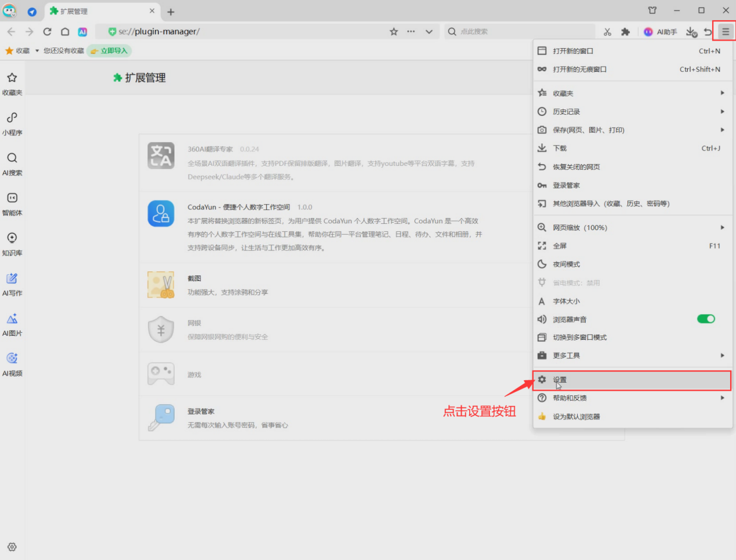This screenshot has height=560, width=736.
Task: Click the 立即导入 button in bookmarks bar
Action: tap(109, 51)
